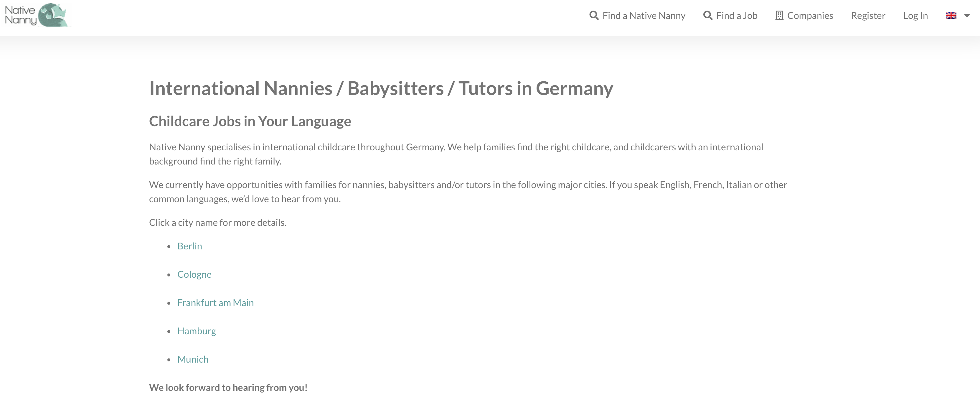Viewport: 980px width, 408px height.
Task: Open the Find a Native Nanny menu item
Action: (637, 16)
